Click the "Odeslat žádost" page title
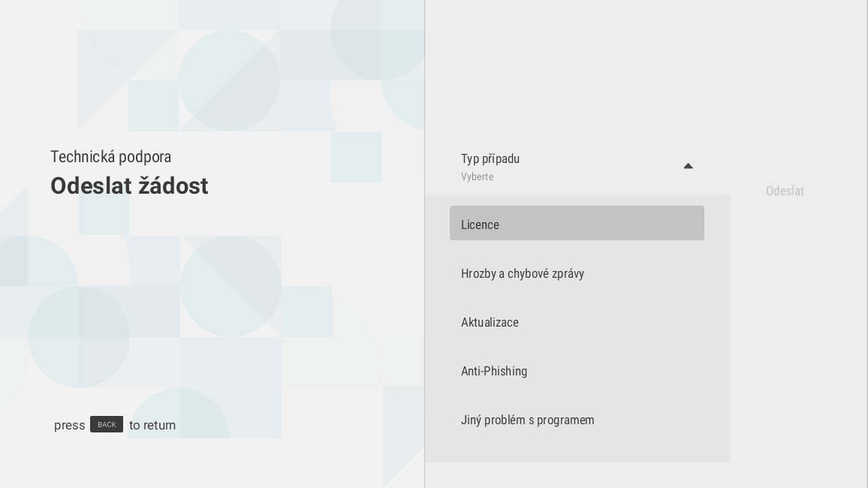868x488 pixels. pyautogui.click(x=129, y=185)
